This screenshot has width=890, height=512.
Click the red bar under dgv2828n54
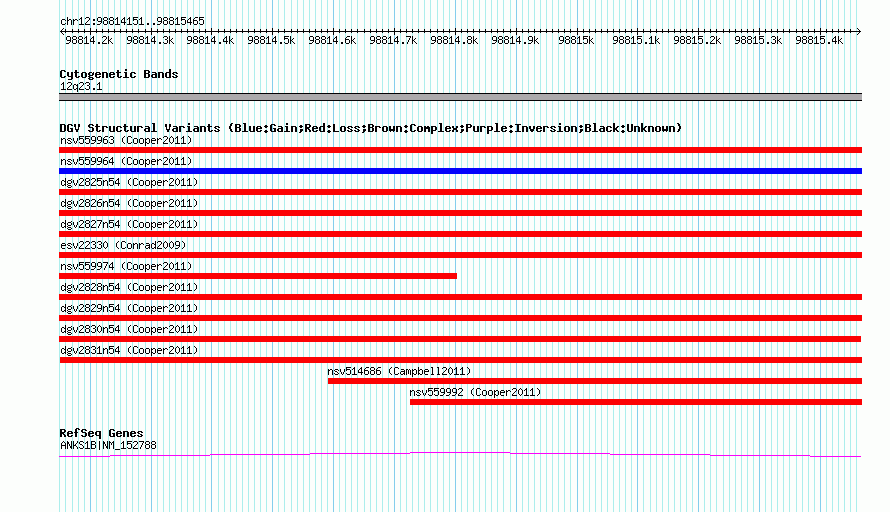(x=460, y=297)
